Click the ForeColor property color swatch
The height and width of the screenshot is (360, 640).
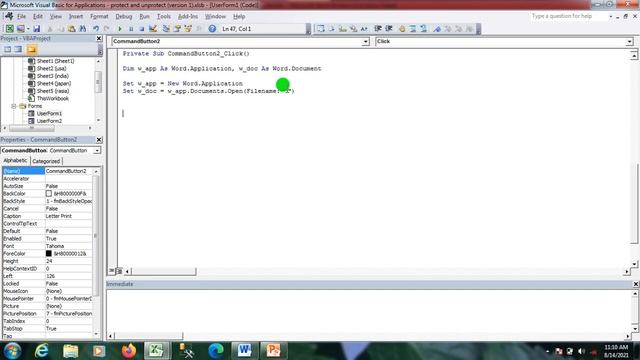[x=49, y=253]
